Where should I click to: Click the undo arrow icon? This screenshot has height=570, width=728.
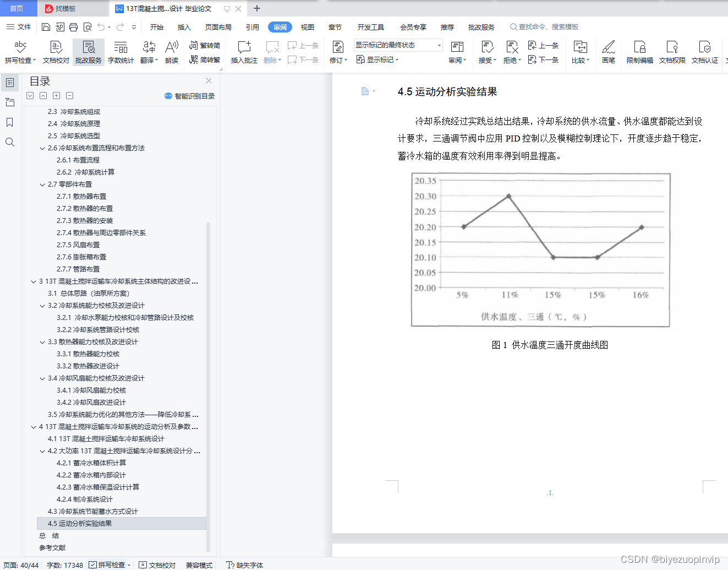(101, 27)
